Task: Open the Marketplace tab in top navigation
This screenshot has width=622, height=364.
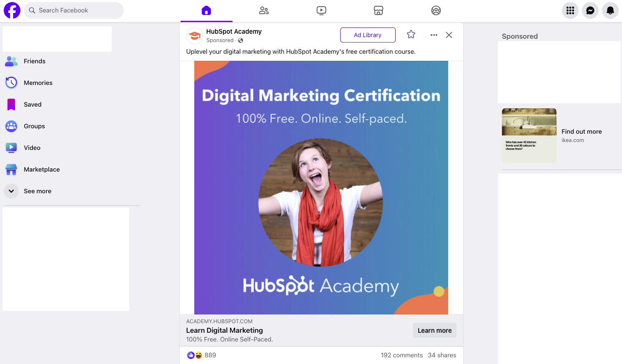Action: 379,10
